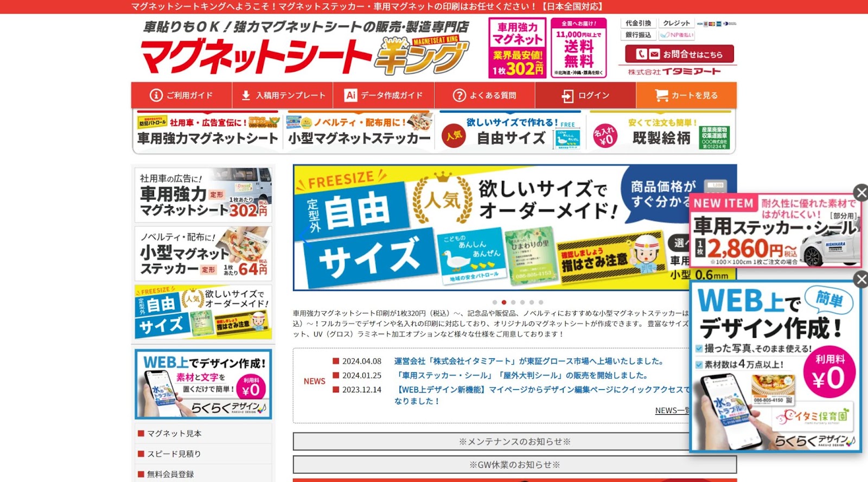
Task: Open sidebar banner 小型マグネットステッカー 64円
Action: [x=203, y=253]
